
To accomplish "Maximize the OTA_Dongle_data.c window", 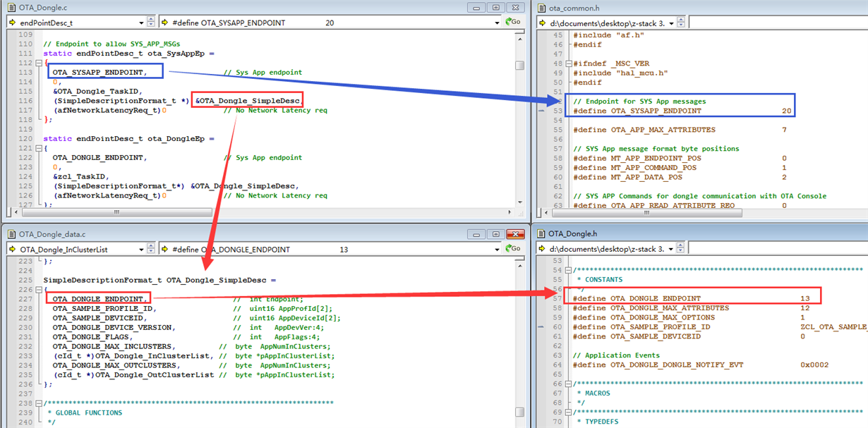I will pyautogui.click(x=496, y=233).
